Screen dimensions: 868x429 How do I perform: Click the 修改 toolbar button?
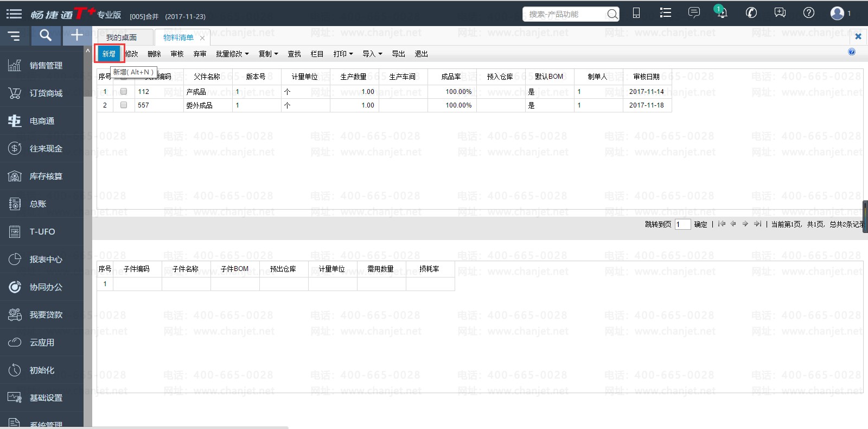[131, 54]
